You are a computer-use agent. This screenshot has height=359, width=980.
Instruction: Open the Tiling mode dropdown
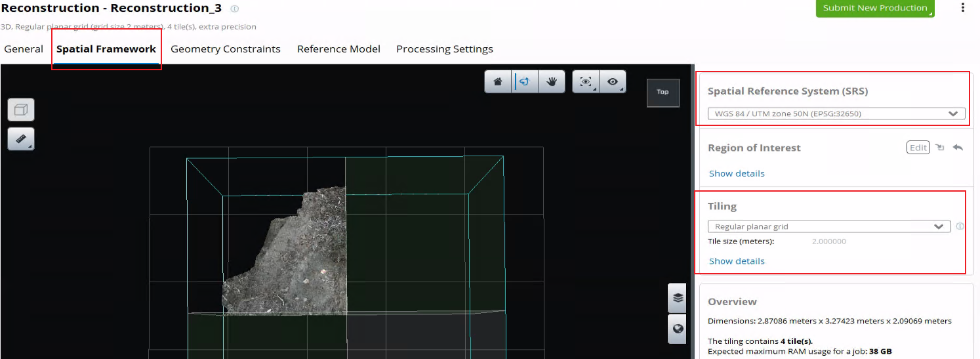[x=828, y=226]
